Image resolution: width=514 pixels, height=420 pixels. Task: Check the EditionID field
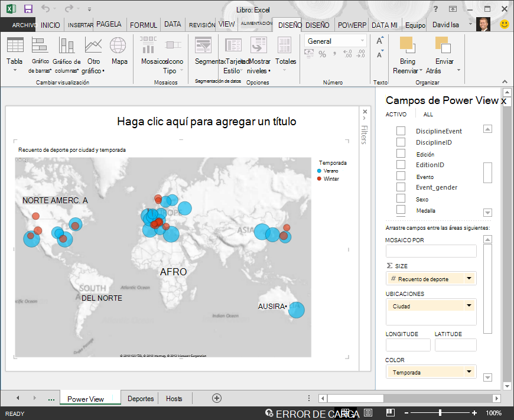(x=401, y=165)
